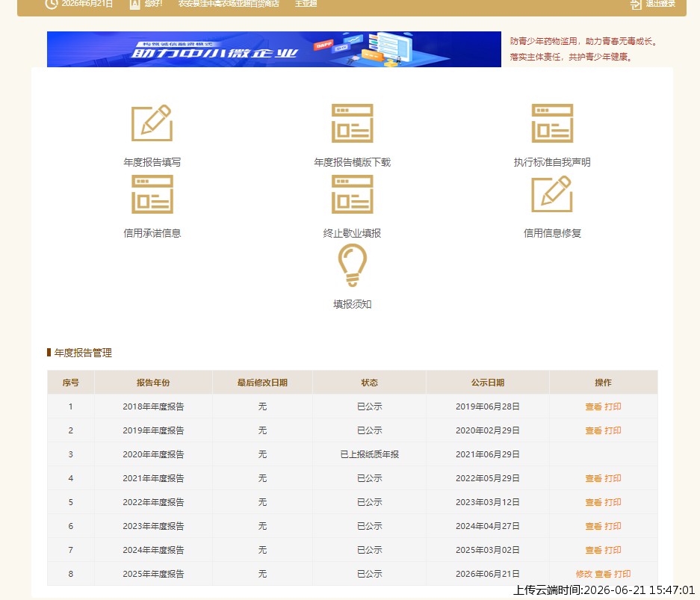View the 2022年年度报告 via 查看
Viewport: 700px width, 600px height.
593,502
